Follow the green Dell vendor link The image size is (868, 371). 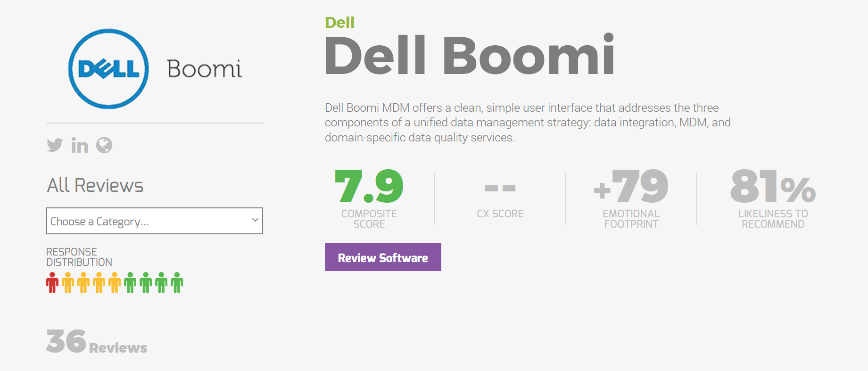pyautogui.click(x=339, y=23)
